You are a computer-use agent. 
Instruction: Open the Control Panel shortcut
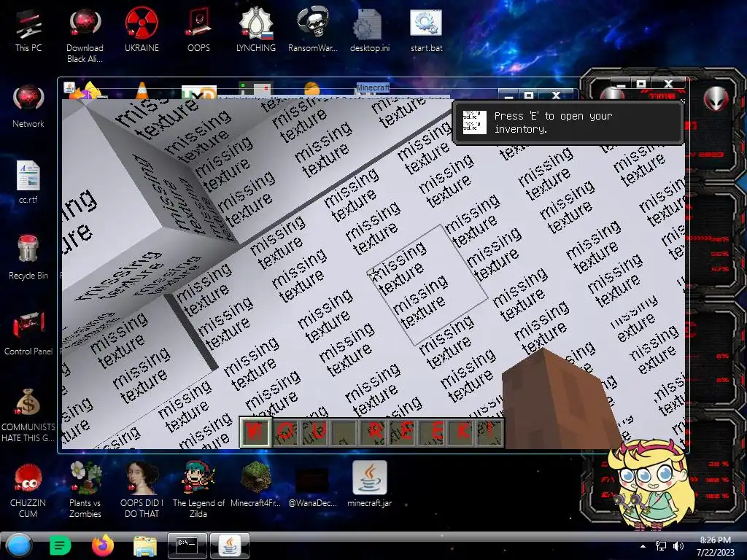[28, 333]
